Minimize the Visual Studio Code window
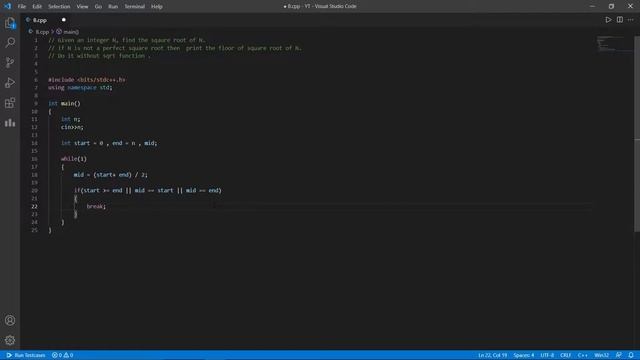Viewport: 640px width, 360px height. point(592,6)
